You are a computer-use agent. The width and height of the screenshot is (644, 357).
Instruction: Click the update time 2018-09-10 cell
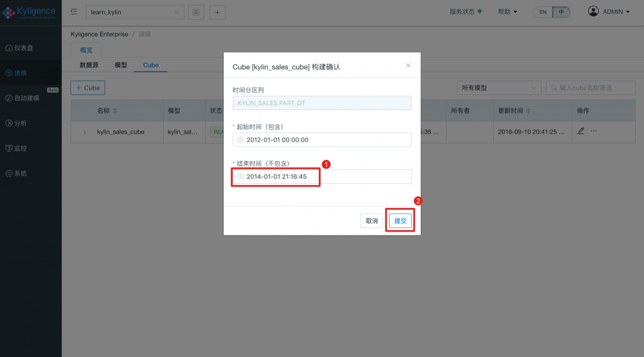coord(531,132)
